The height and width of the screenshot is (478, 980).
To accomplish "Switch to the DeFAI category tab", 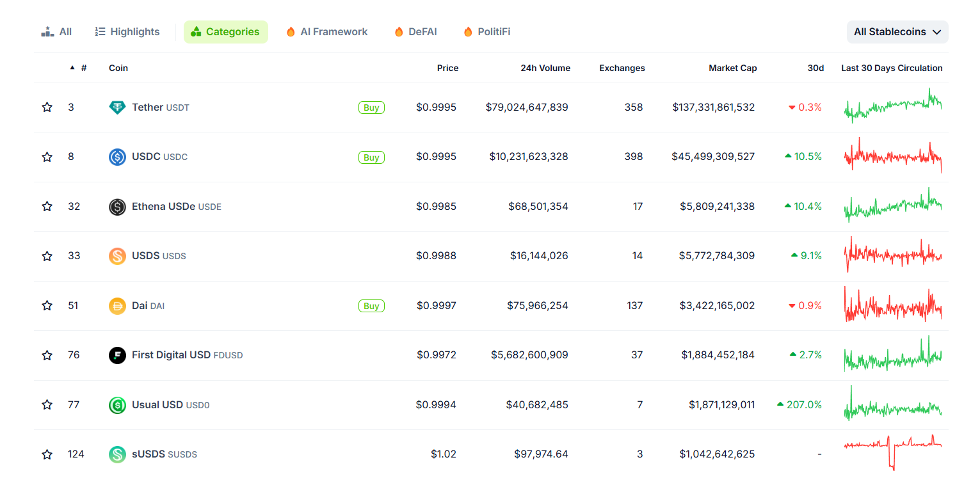I will tap(416, 31).
